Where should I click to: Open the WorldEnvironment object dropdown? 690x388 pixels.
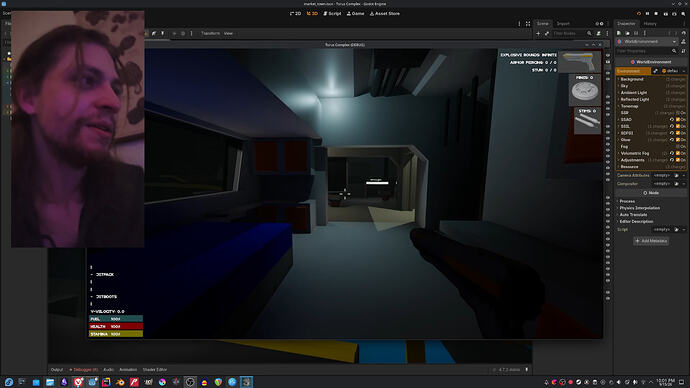[646, 42]
